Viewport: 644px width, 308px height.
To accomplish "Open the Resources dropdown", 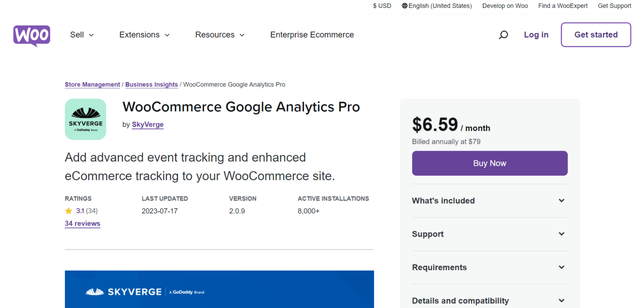I will (220, 35).
